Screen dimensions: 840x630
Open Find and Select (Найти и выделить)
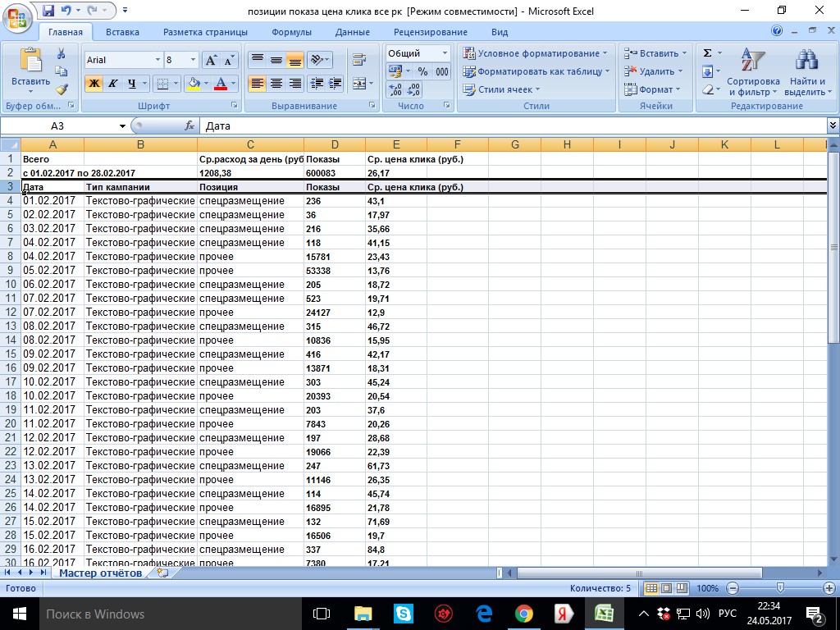click(807, 72)
